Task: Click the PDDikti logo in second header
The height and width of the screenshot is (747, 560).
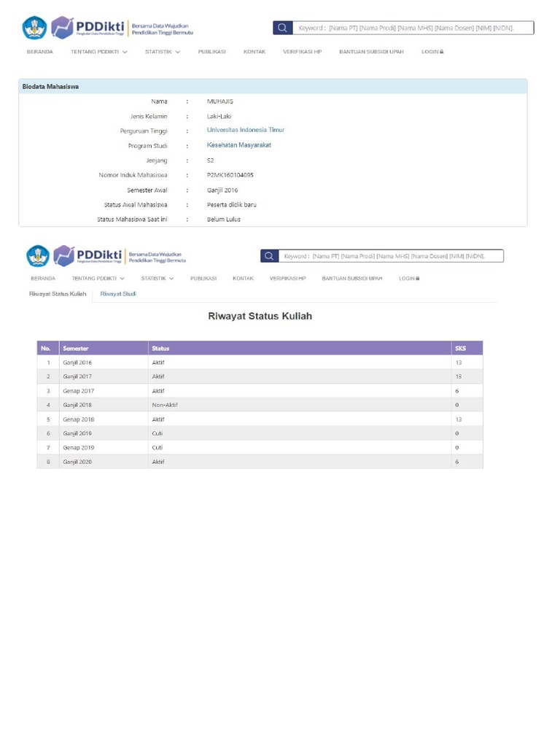Action: (x=87, y=256)
